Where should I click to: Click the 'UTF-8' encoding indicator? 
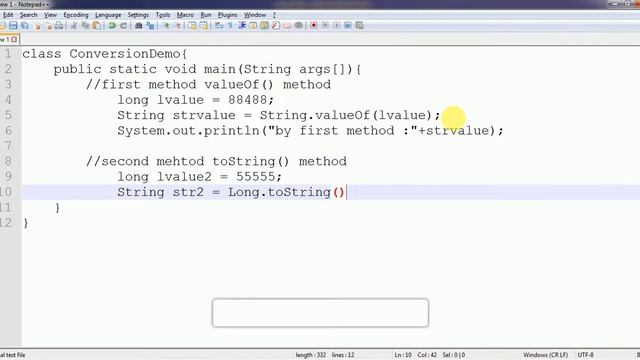tap(586, 355)
